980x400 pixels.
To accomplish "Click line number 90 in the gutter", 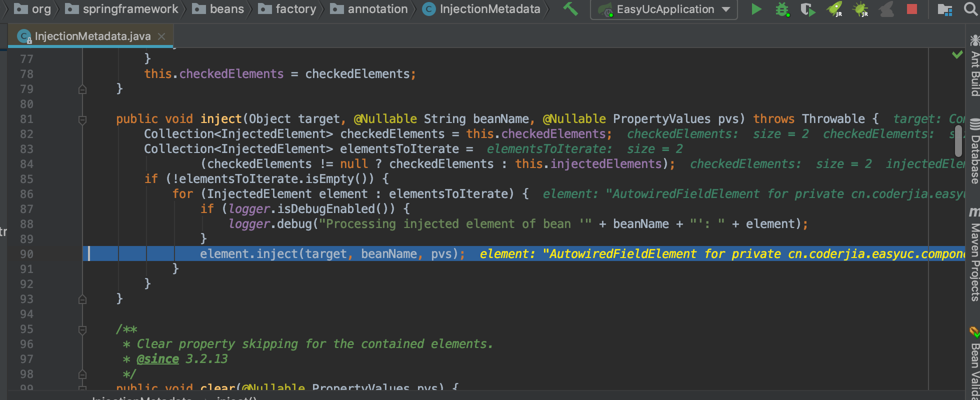I will click(x=26, y=254).
